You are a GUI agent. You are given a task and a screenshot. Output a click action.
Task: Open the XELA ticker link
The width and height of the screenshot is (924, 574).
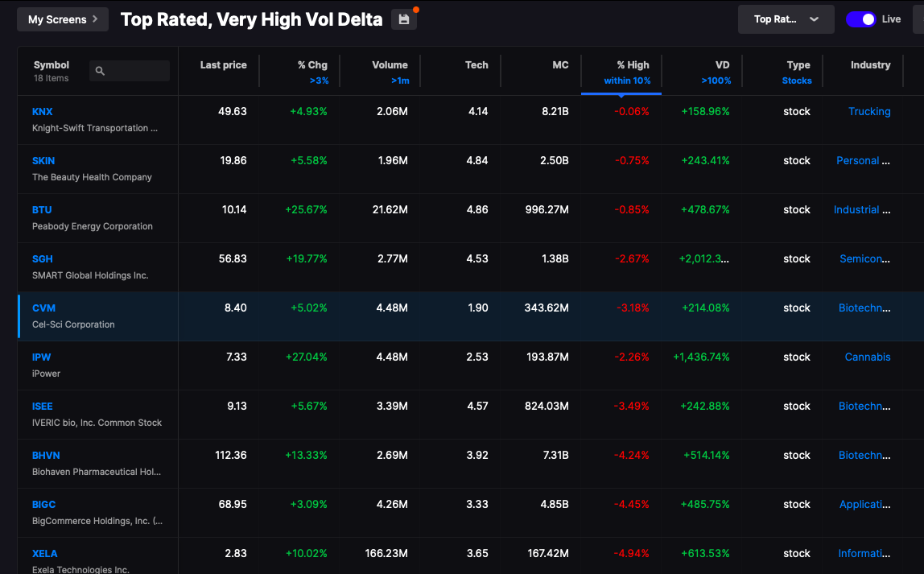45,553
